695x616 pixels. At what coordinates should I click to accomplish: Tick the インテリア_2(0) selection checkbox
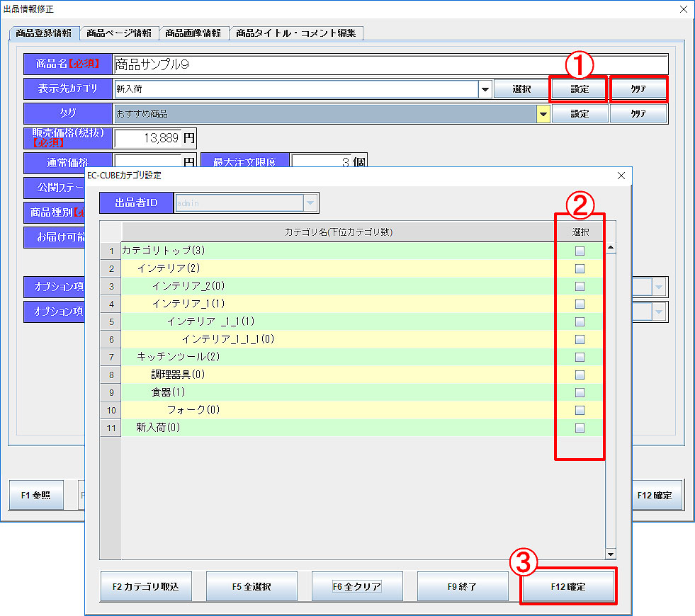click(580, 287)
